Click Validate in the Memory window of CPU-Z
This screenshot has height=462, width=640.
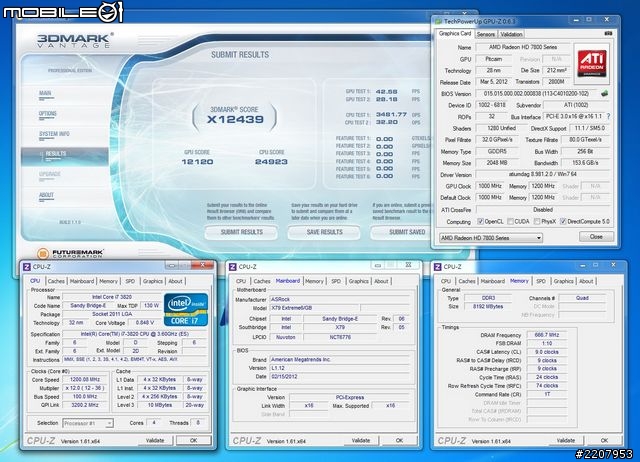coord(566,441)
